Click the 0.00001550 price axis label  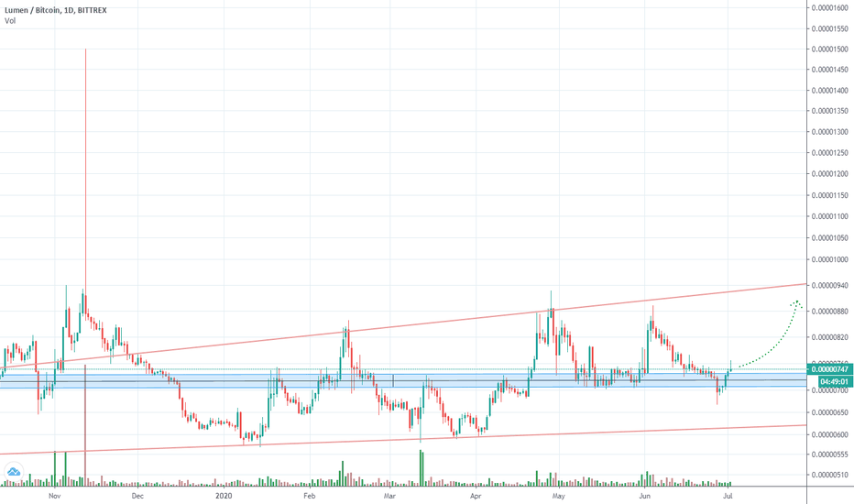click(x=829, y=29)
